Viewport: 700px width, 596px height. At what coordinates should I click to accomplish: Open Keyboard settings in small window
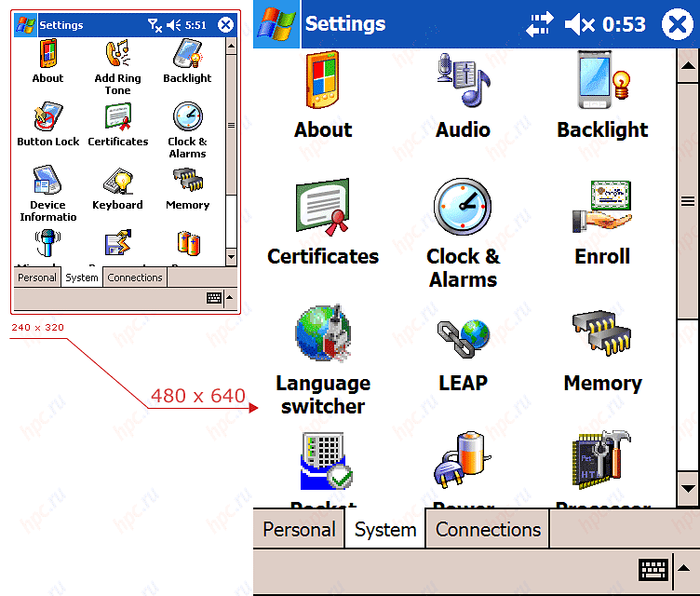click(x=117, y=187)
